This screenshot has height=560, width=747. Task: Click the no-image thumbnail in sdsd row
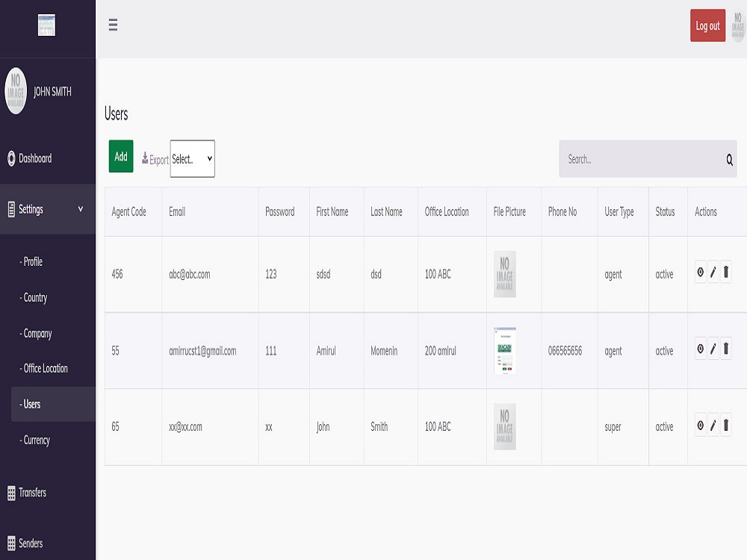click(505, 274)
